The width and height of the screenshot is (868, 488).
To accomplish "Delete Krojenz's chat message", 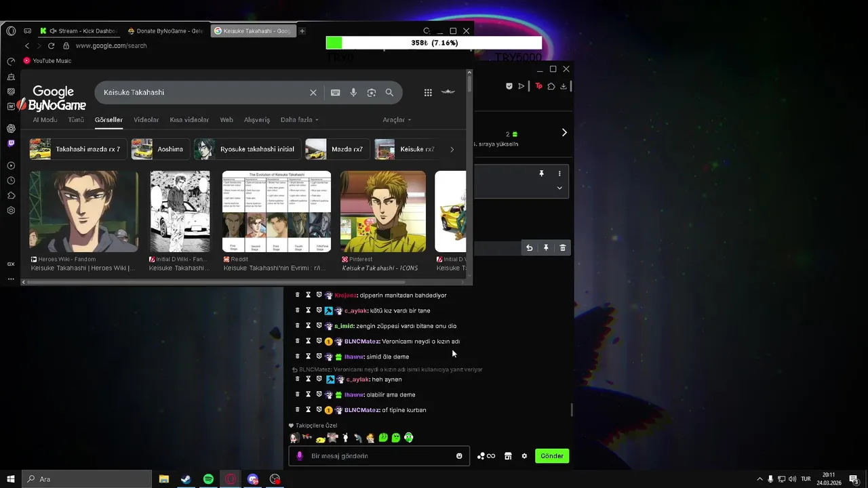I will point(297,296).
